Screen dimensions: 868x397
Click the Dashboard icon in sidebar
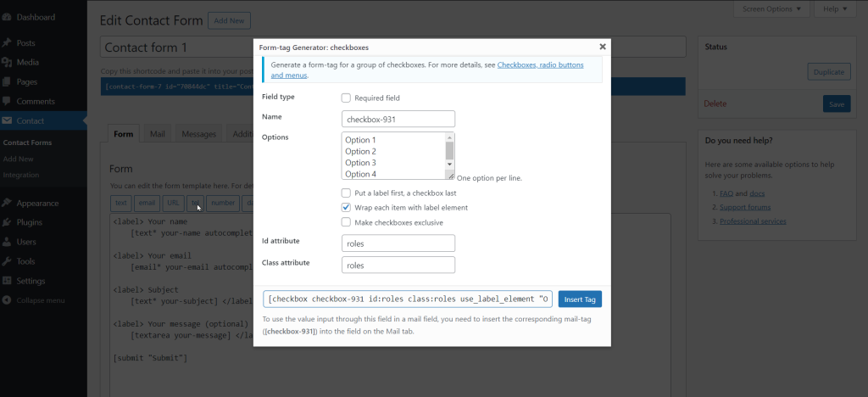coord(7,17)
